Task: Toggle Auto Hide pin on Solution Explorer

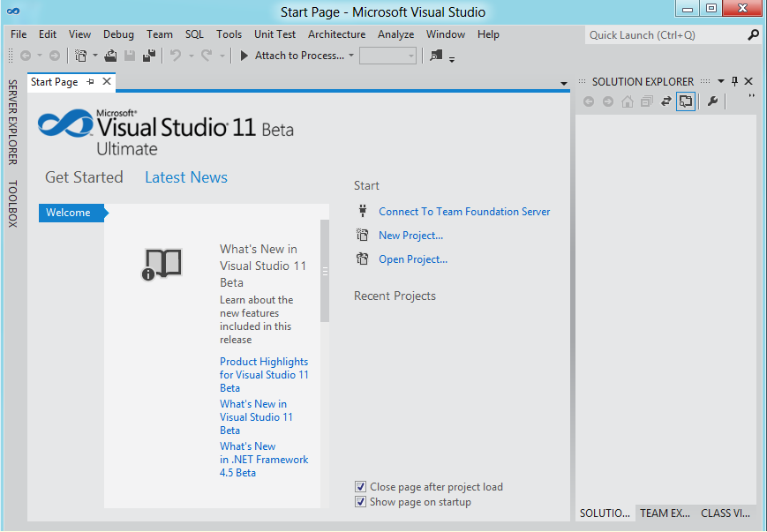Action: (x=734, y=82)
